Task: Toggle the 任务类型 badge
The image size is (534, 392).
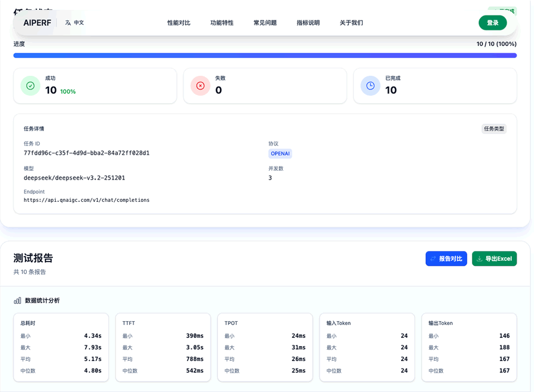Action: click(495, 129)
